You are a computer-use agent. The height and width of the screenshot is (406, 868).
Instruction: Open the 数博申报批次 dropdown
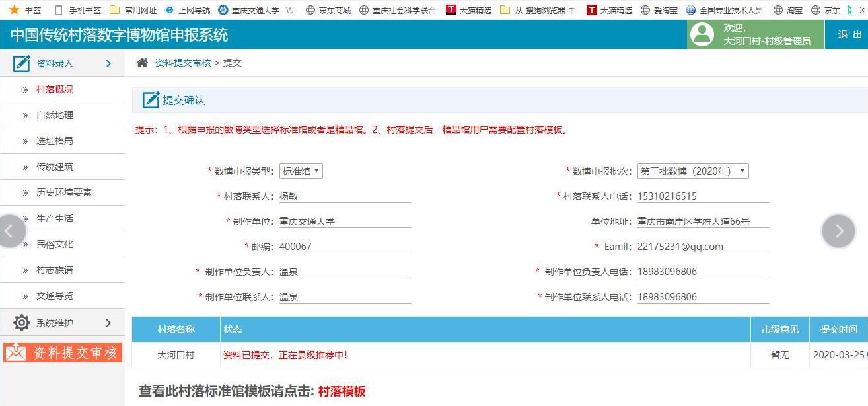[692, 171]
